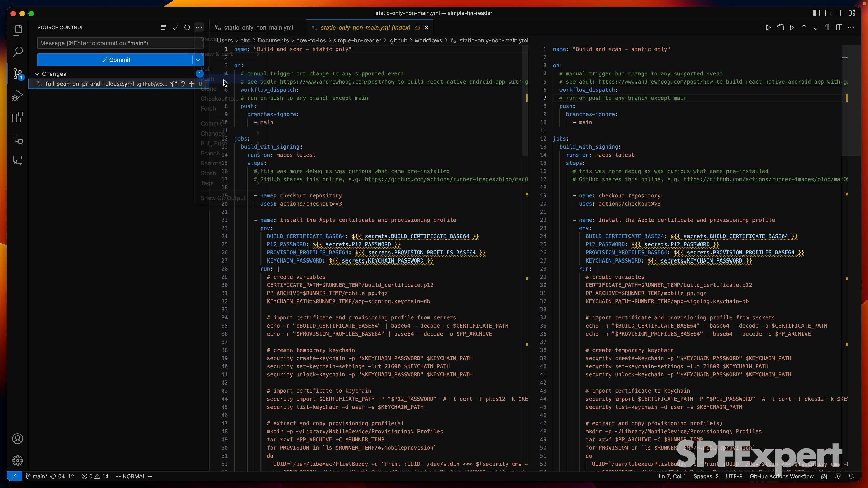
Task: Change indentation via Spaces: 2
Action: tap(706, 476)
